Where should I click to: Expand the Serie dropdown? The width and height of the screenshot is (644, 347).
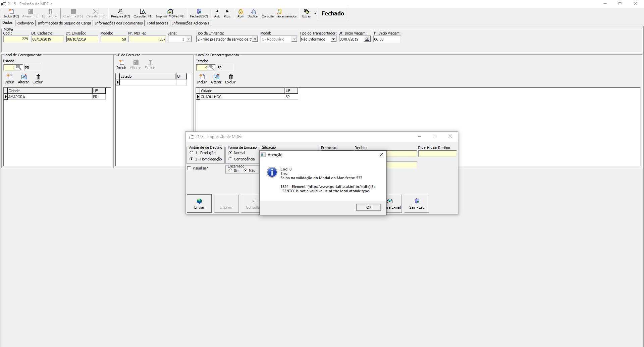click(189, 39)
